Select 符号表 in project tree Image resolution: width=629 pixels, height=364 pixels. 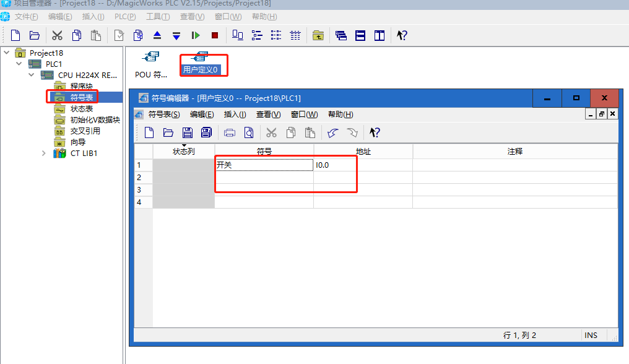coord(82,98)
